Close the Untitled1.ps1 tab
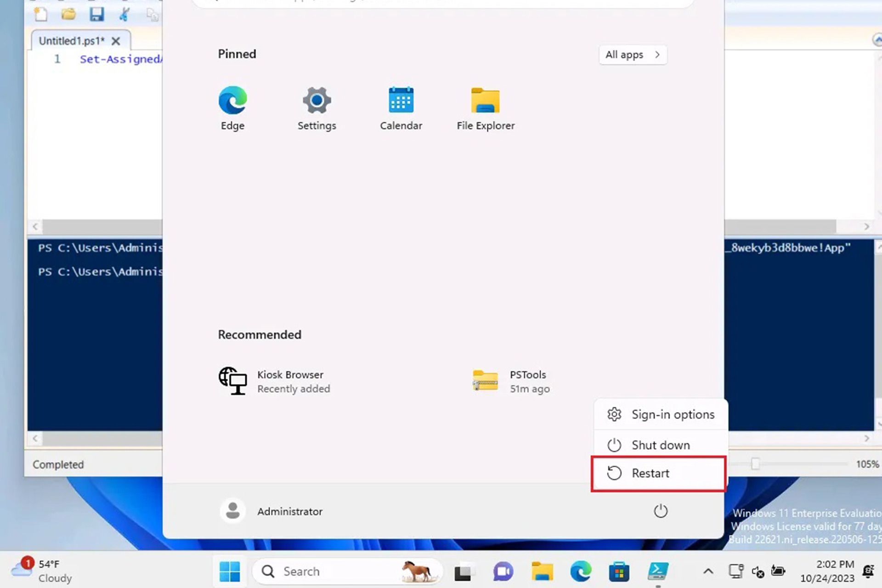Screen dimensions: 882x588 click(116, 41)
